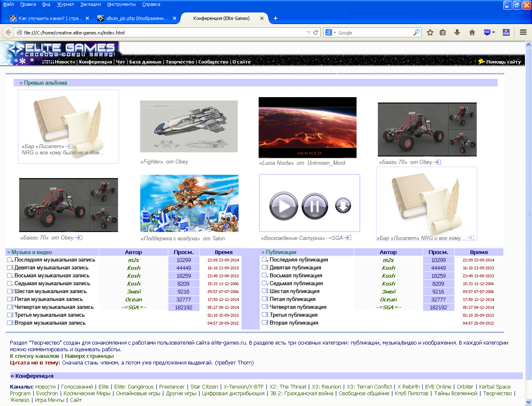
Task: Open a new tab with the plus icon
Action: [x=275, y=18]
